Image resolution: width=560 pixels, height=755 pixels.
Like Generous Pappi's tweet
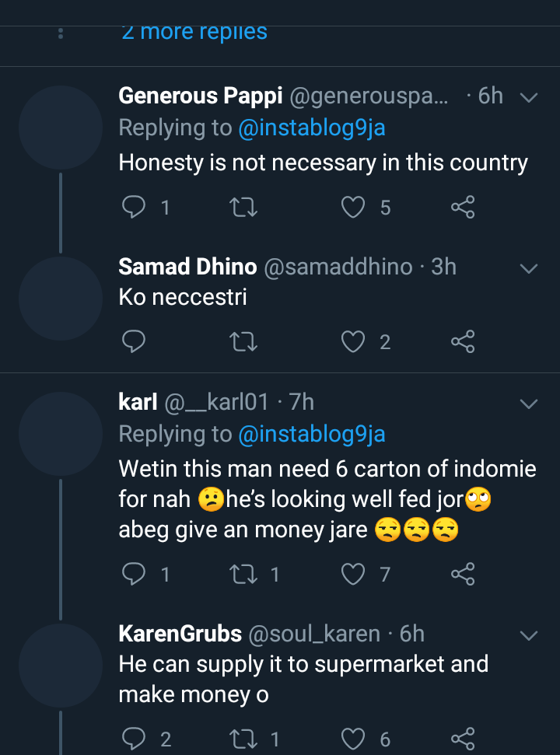(354, 207)
